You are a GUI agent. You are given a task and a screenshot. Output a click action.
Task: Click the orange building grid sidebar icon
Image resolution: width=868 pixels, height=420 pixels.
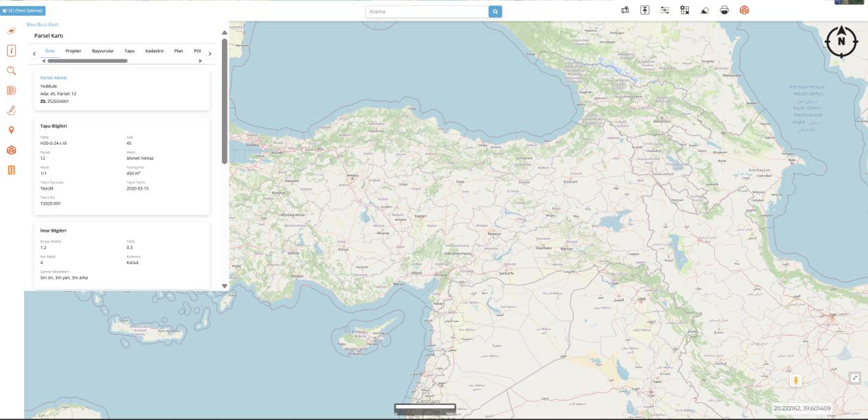click(11, 170)
